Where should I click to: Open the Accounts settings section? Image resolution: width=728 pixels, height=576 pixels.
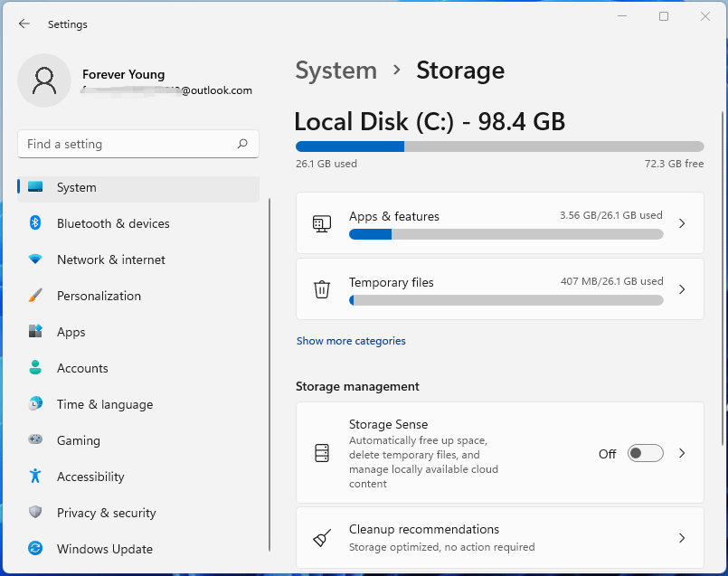(82, 368)
